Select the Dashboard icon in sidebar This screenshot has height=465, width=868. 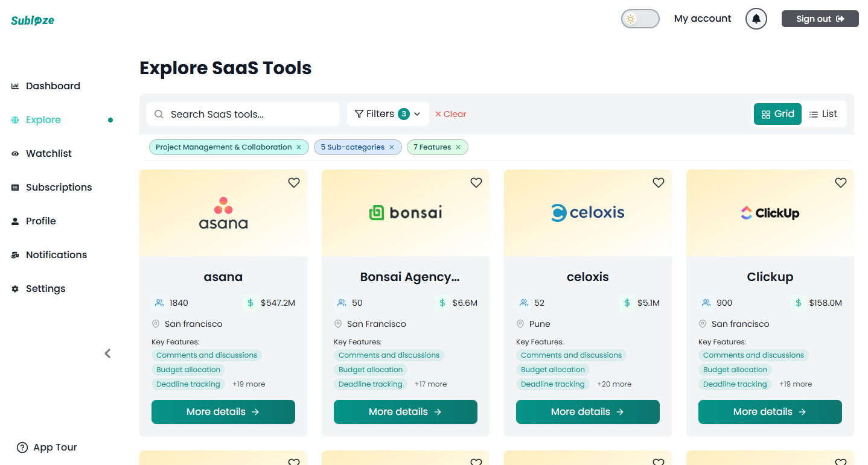point(13,86)
